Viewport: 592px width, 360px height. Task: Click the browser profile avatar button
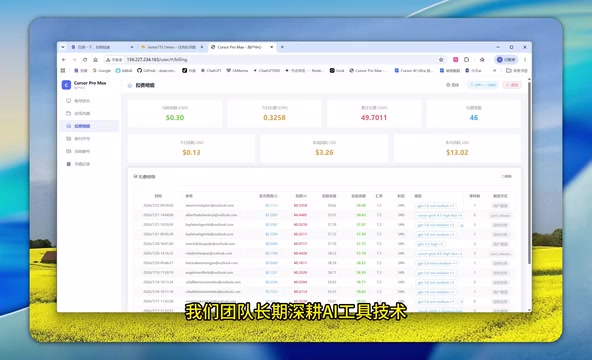pos(506,60)
